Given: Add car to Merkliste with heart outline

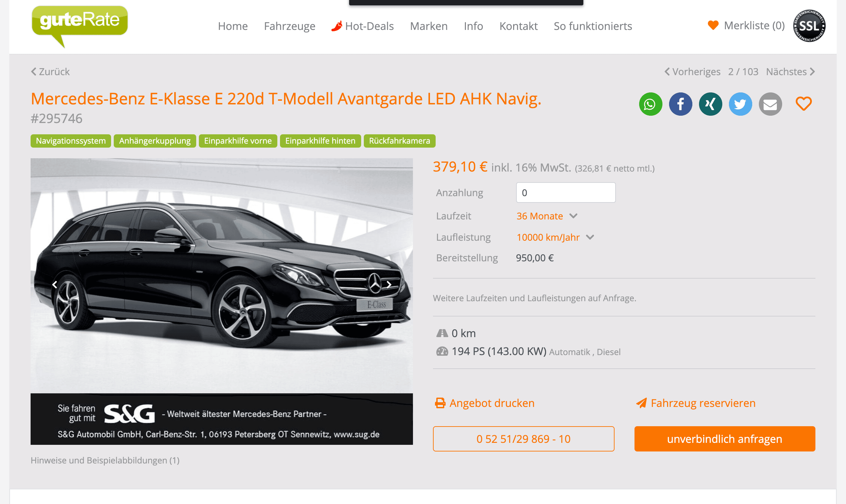Looking at the screenshot, I should 803,104.
